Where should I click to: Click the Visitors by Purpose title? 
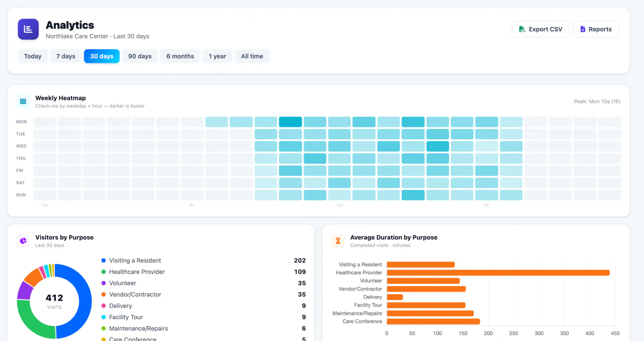click(64, 237)
